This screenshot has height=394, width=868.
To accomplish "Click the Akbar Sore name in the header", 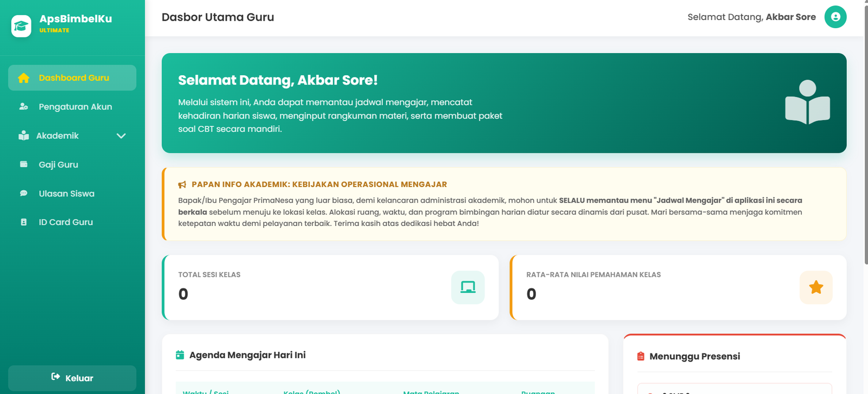I will pyautogui.click(x=790, y=17).
